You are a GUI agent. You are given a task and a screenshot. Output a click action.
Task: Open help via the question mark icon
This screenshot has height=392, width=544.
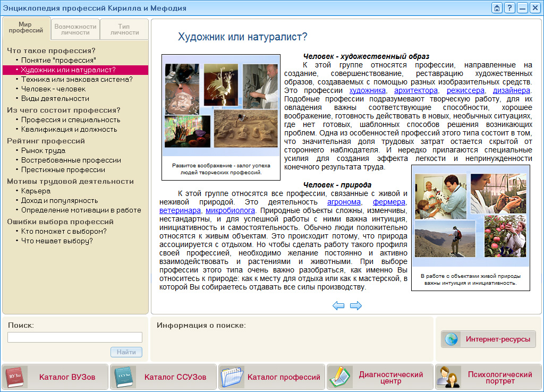511,7
